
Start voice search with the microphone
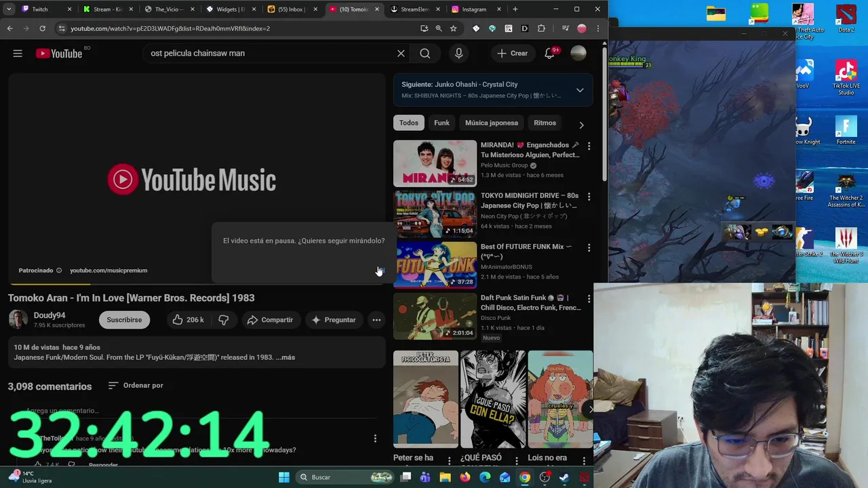[459, 54]
